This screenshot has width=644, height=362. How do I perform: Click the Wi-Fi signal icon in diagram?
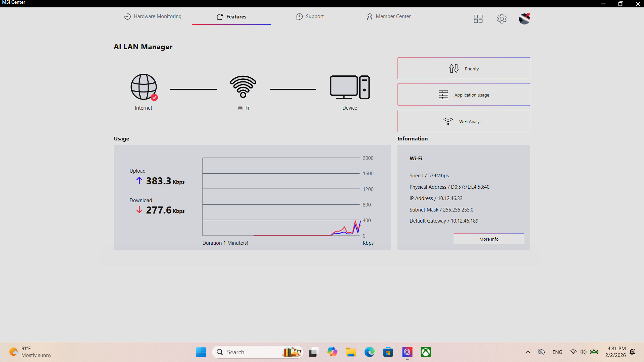tap(243, 87)
